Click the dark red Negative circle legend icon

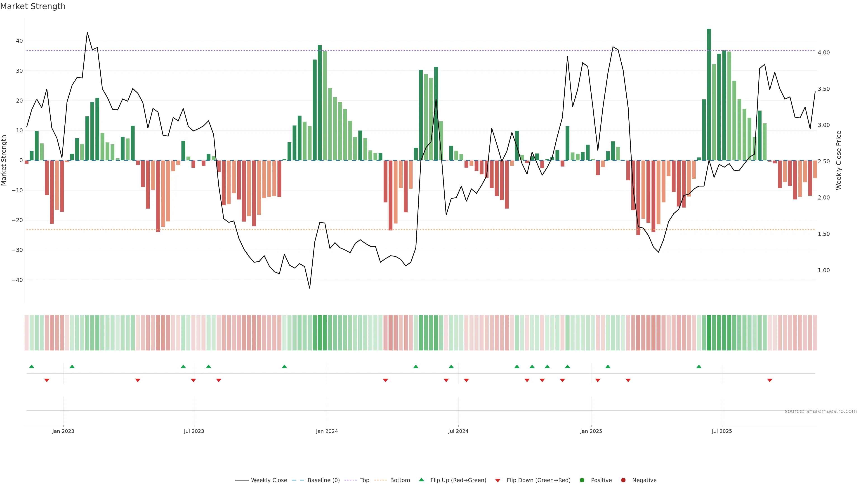pyautogui.click(x=623, y=480)
